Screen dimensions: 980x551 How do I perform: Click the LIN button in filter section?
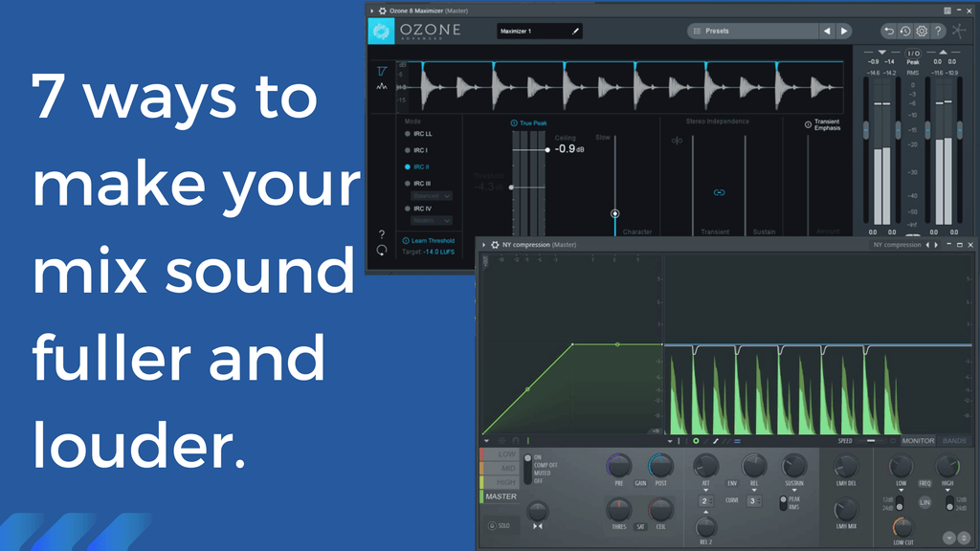924,502
